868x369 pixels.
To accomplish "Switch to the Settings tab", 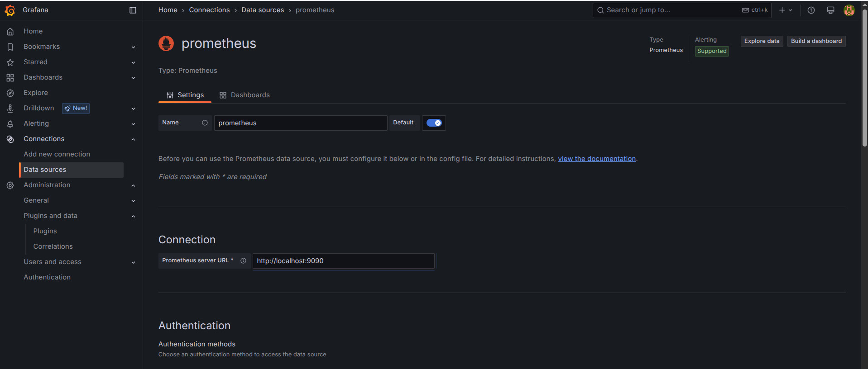I will 185,95.
